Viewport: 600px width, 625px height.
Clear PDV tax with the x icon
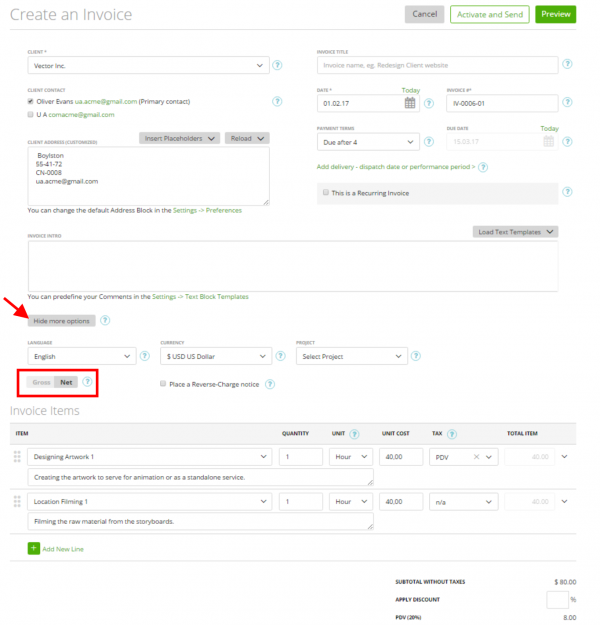(477, 457)
